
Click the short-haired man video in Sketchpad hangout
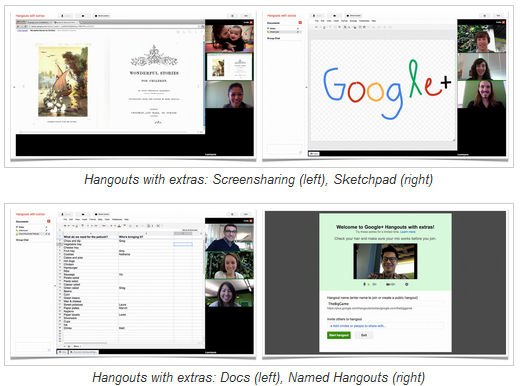(482, 38)
